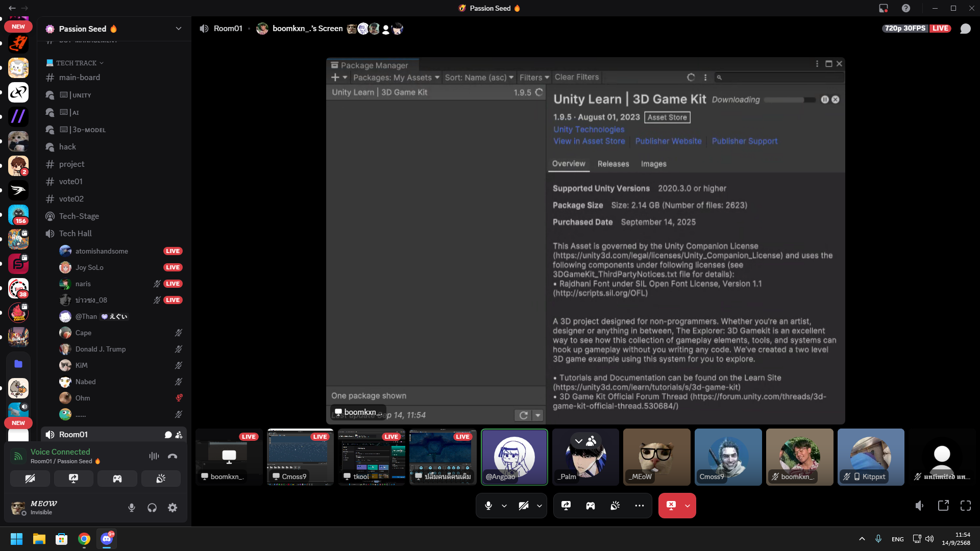Toggle headphones deafen in user panel

[152, 508]
